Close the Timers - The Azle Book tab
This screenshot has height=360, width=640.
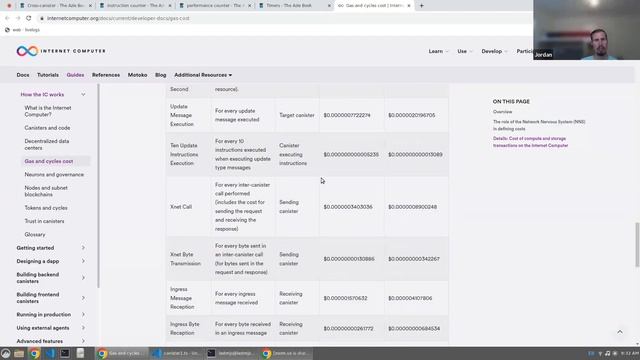(x=329, y=6)
